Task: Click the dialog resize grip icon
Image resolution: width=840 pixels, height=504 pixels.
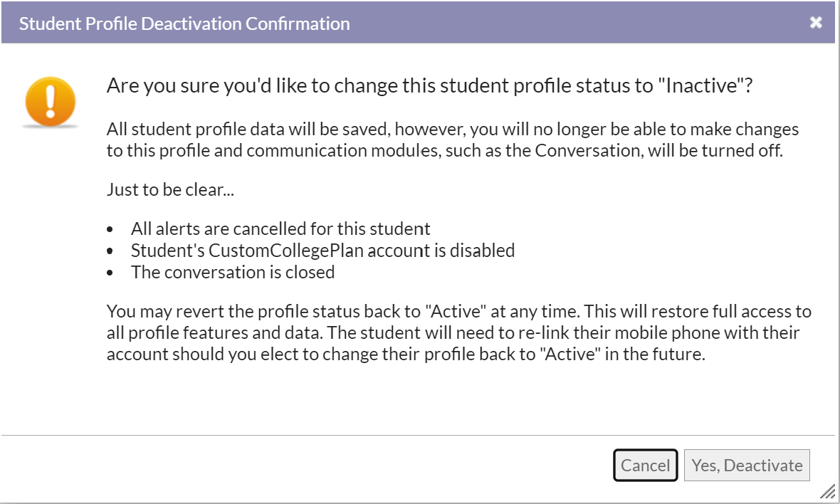Action: coord(828,490)
